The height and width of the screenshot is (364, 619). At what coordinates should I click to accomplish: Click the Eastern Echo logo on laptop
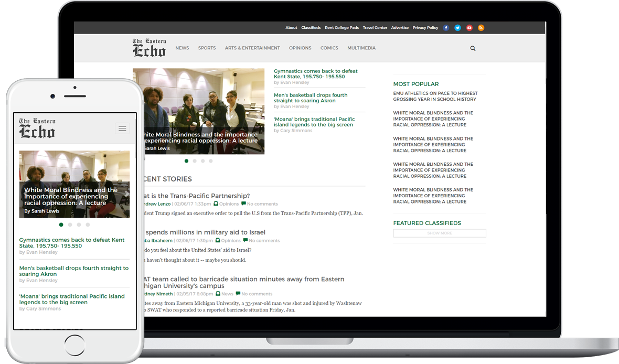coord(149,48)
